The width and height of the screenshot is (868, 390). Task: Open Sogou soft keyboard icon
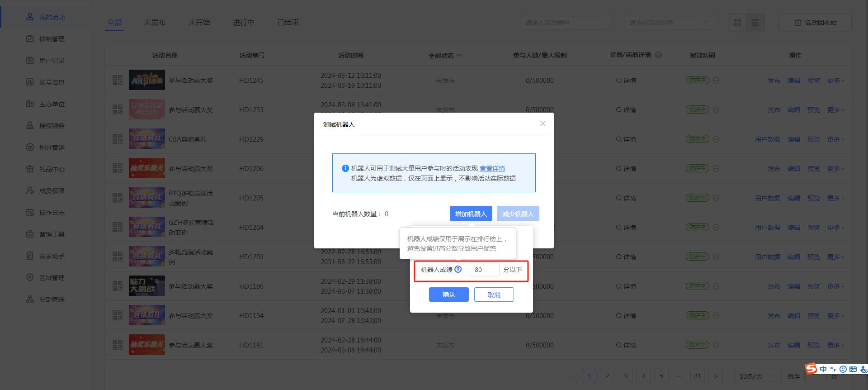click(853, 369)
